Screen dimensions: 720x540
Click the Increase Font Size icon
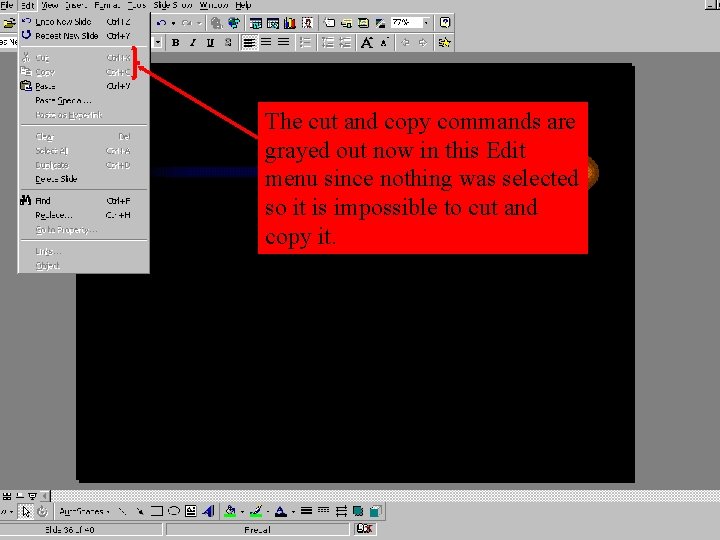366,43
